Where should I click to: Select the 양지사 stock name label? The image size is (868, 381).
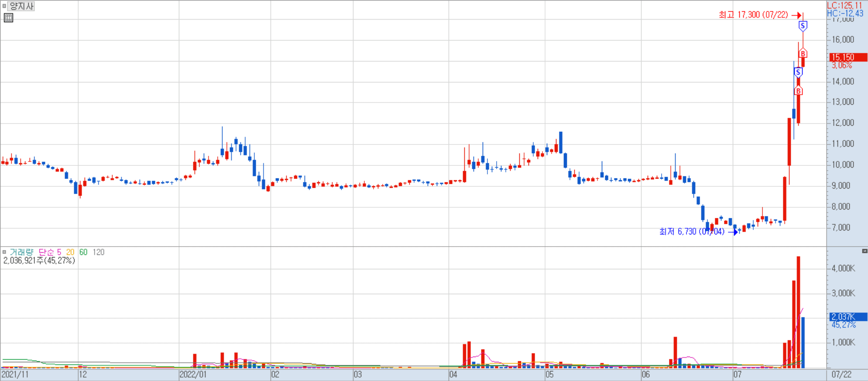coord(22,6)
